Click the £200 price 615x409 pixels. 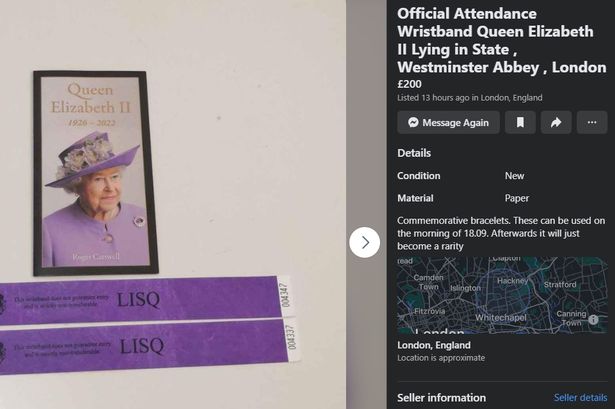coord(409,84)
